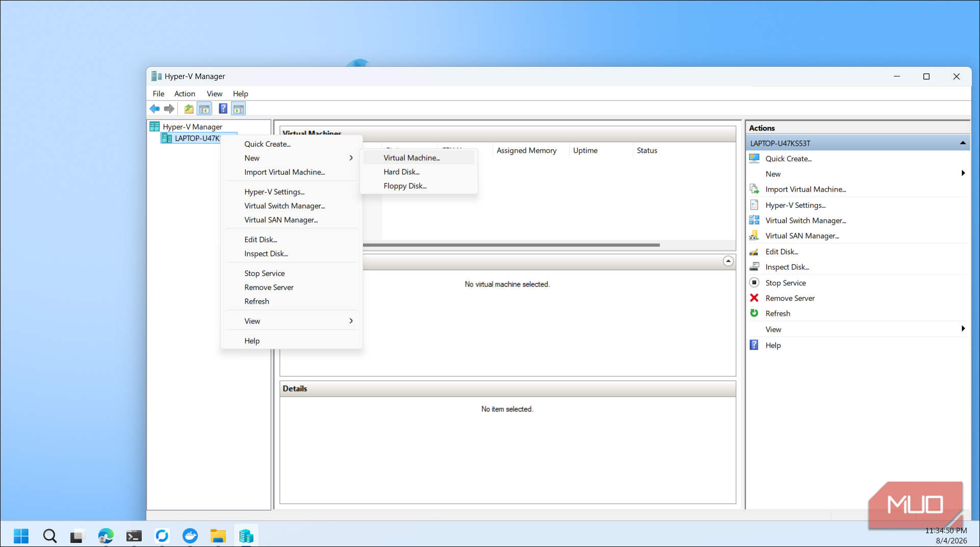Expand the New submenu arrow in context menu

pos(351,158)
